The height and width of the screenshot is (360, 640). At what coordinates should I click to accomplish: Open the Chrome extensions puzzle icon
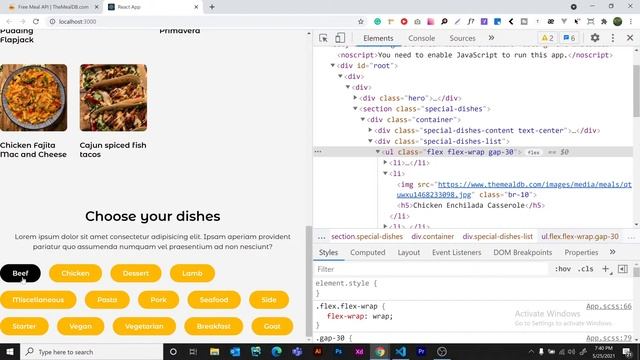[604, 21]
